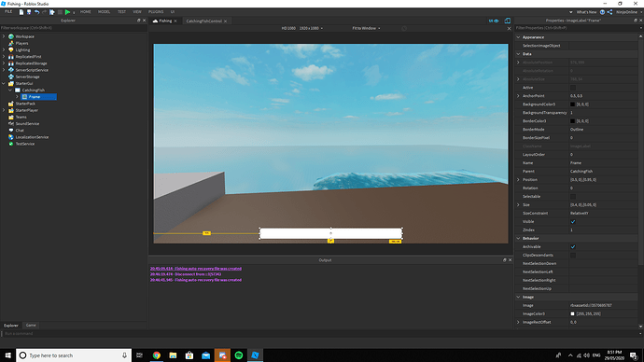644x362 pixels.
Task: Click the Redo arrow icon
Action: (x=45, y=12)
